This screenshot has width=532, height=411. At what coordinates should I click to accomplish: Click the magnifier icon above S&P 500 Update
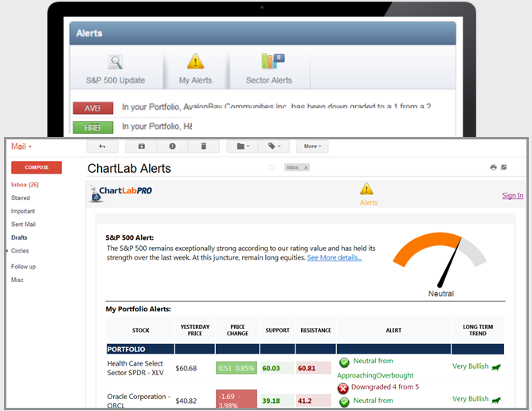pyautogui.click(x=115, y=62)
